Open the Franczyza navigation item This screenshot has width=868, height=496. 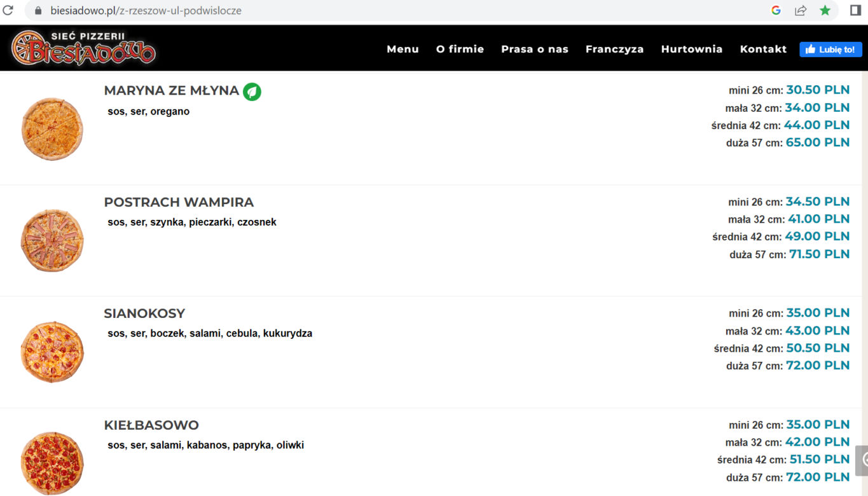[614, 49]
